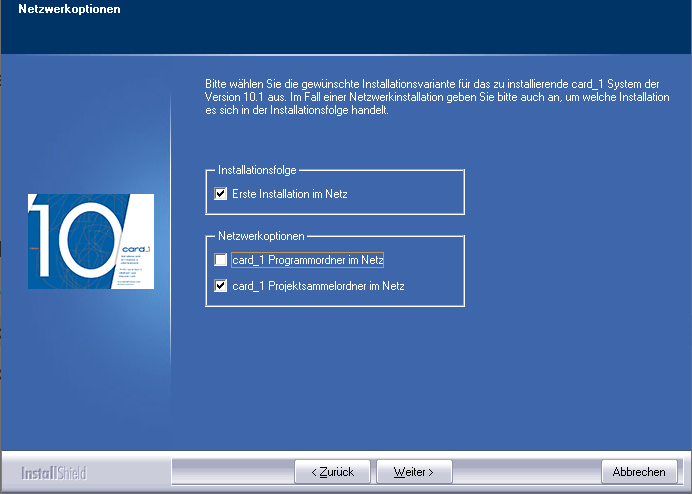The height and width of the screenshot is (494, 692).
Task: Cancel setup with the Abbrechen button
Action: 638,471
